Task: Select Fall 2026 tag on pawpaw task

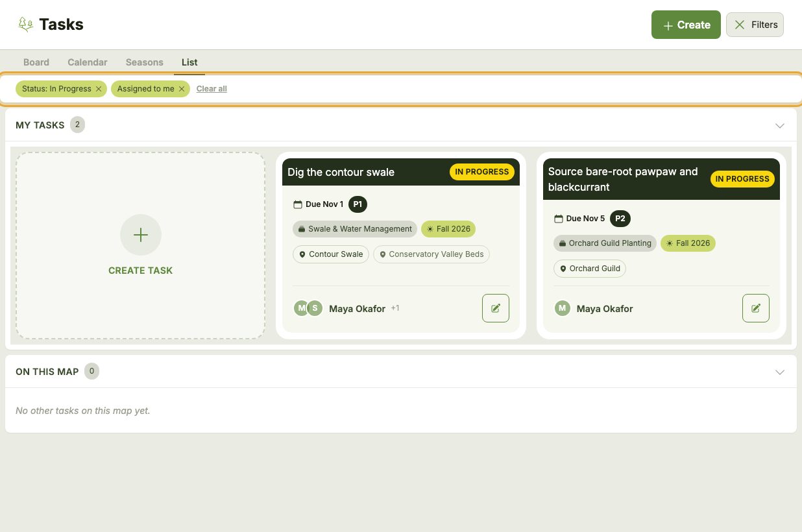Action: (688, 243)
